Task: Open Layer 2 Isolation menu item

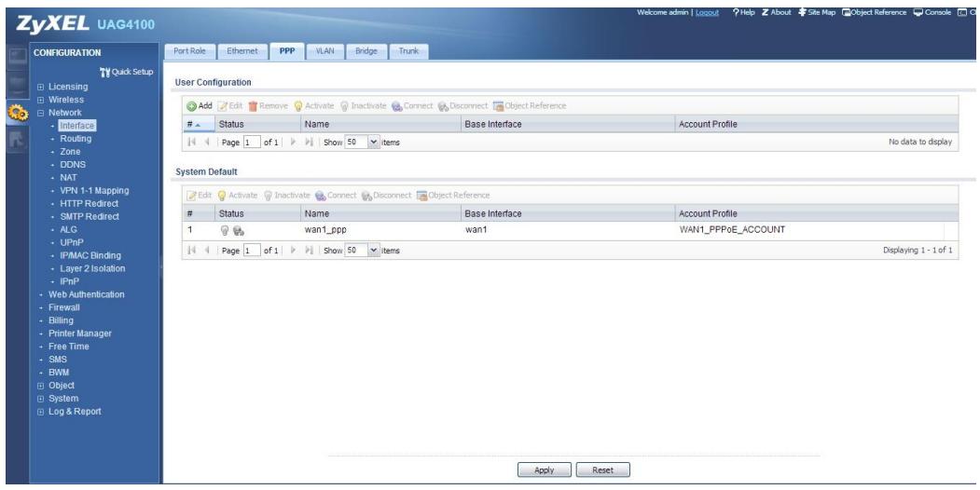Action: click(x=92, y=269)
